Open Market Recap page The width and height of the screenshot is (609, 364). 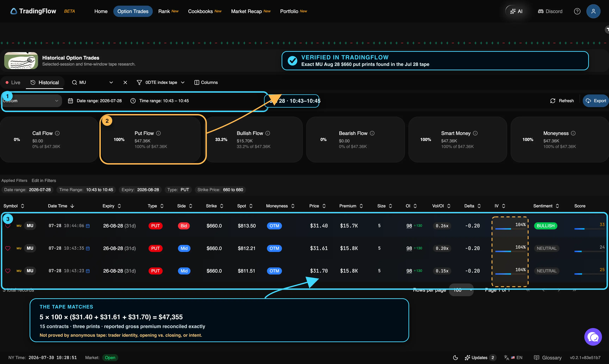click(x=251, y=11)
